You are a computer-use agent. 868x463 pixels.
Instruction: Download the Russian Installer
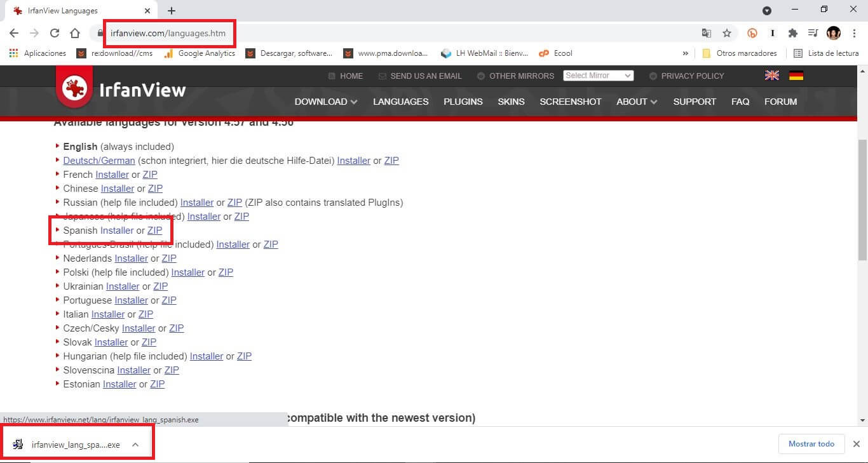[197, 203]
